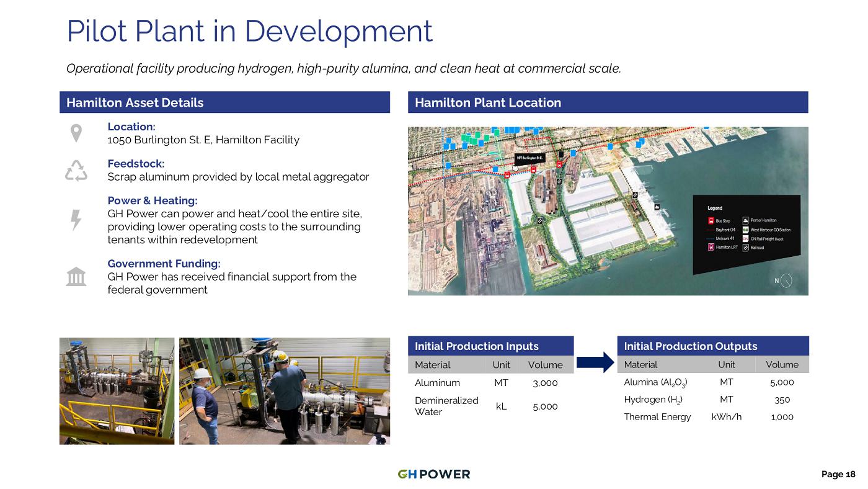Click the CN Rail Freight Depot legend icon
Screen dimensions: 868x489
point(746,238)
